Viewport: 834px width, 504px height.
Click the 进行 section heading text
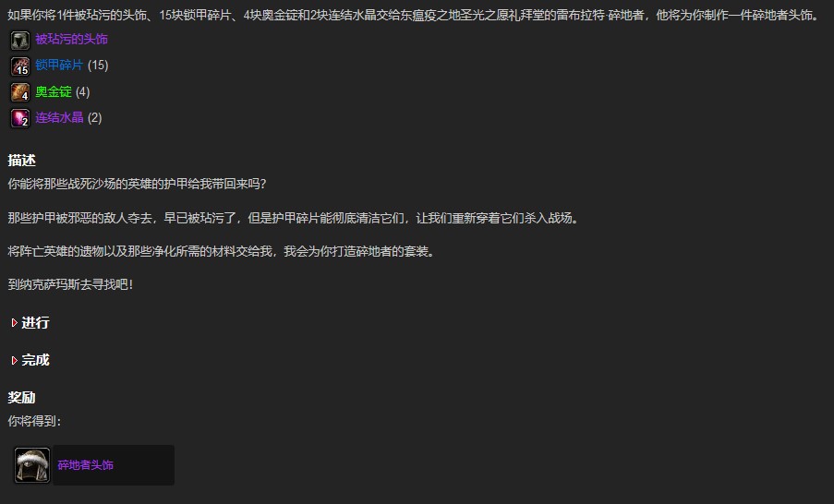[x=35, y=323]
